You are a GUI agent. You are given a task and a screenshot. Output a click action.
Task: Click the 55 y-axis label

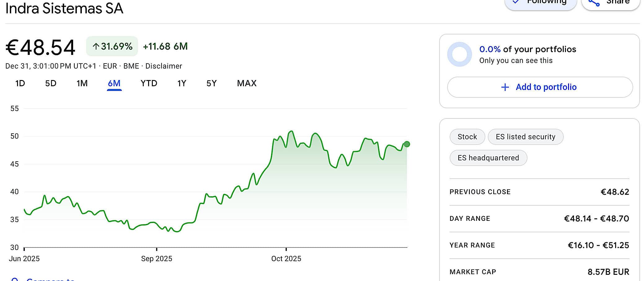pos(15,109)
